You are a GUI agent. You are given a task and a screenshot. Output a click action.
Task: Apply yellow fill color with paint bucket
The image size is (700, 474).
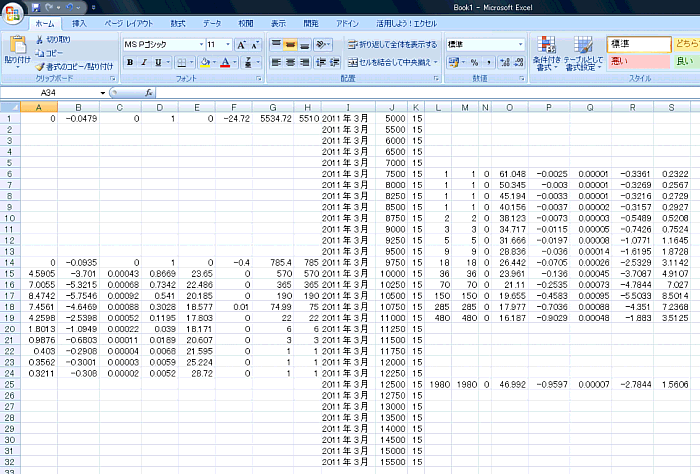point(205,62)
